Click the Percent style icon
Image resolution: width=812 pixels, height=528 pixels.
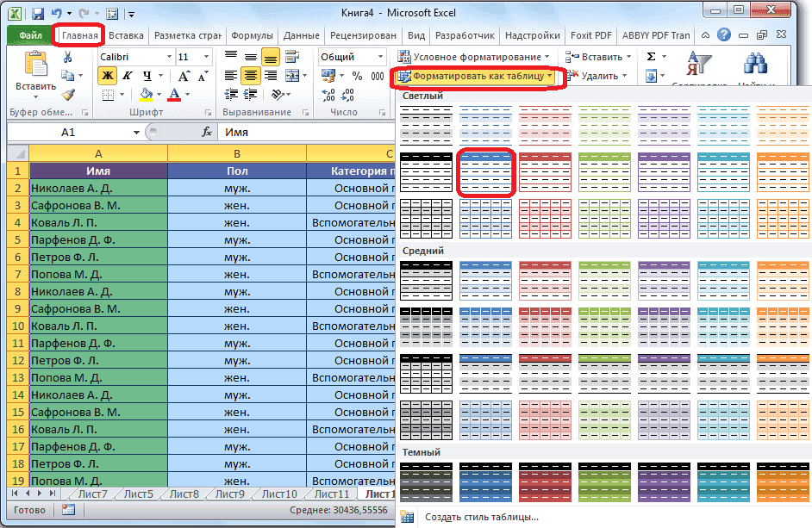(358, 76)
